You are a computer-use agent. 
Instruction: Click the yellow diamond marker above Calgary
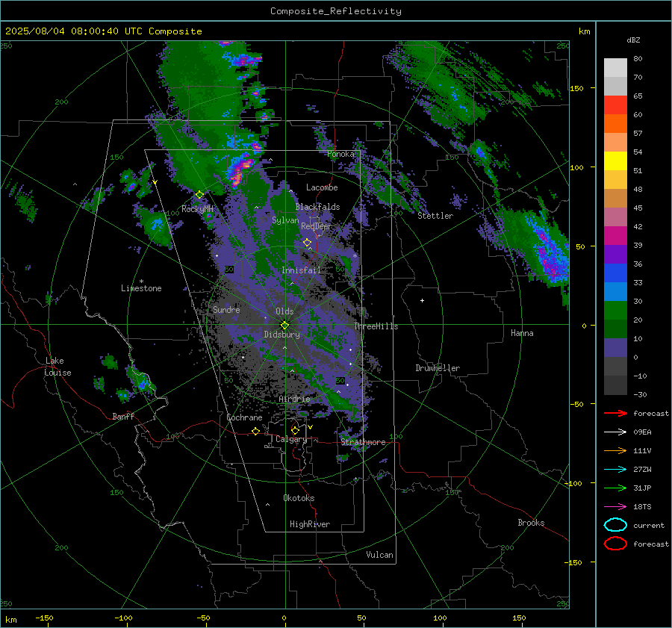click(295, 430)
